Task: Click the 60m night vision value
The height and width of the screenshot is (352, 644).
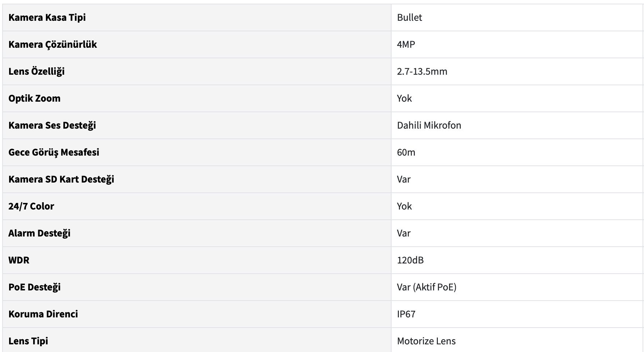Action: (x=406, y=152)
